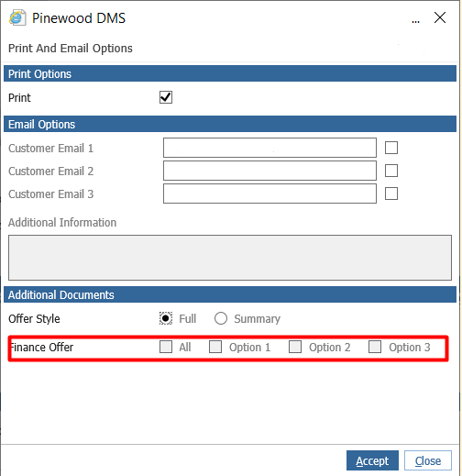Click the Accept button
462x476 pixels.
(x=372, y=460)
